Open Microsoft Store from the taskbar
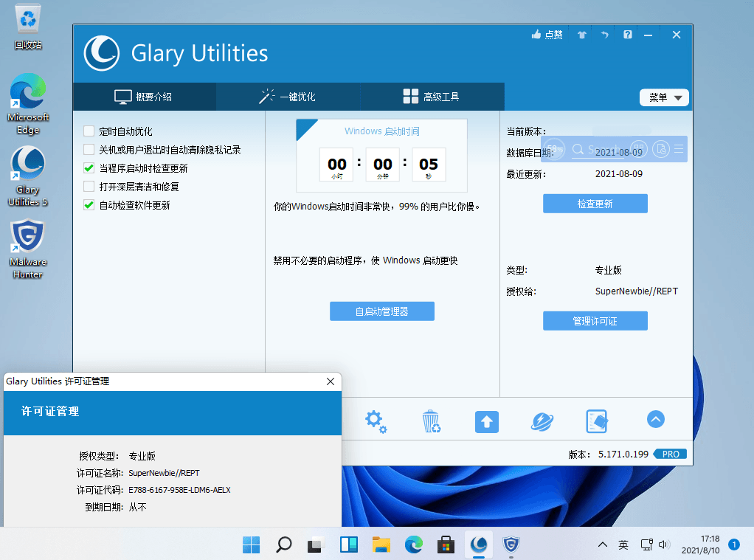The width and height of the screenshot is (754, 560). coord(446,545)
